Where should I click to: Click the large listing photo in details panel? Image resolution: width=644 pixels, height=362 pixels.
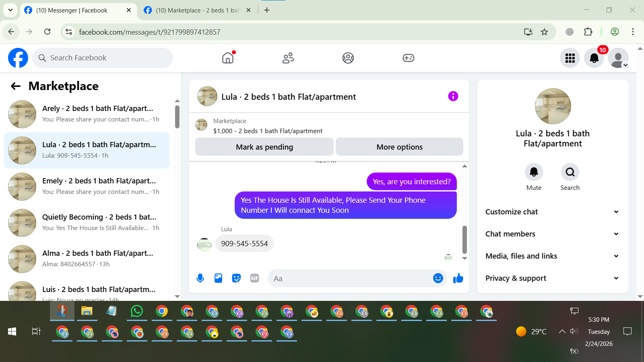pos(553,106)
